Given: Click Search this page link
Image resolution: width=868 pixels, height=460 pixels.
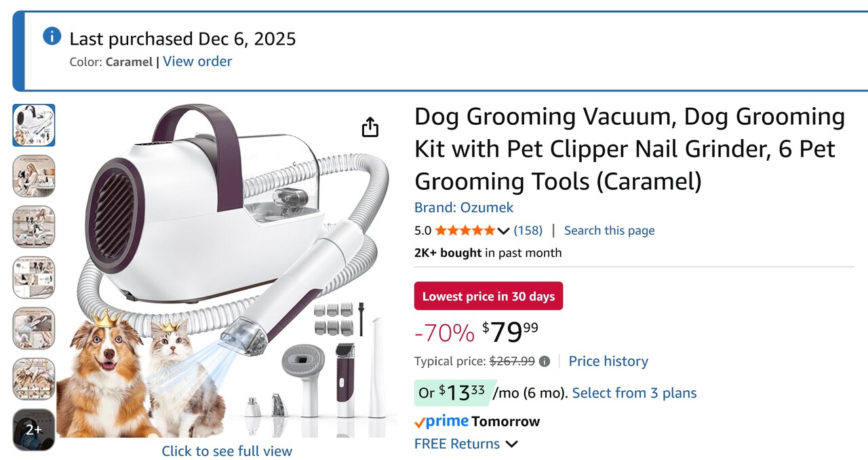Looking at the screenshot, I should [x=609, y=231].
